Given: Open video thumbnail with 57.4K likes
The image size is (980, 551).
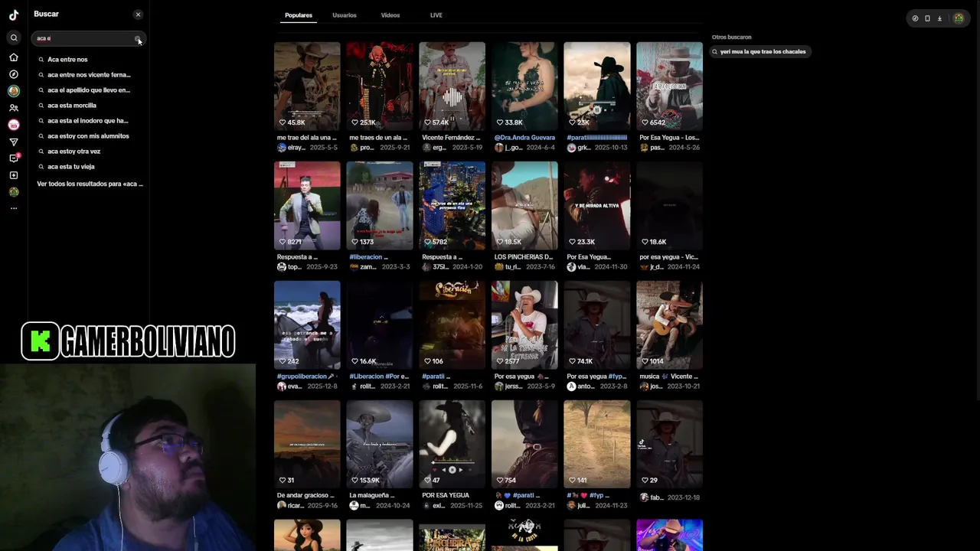Looking at the screenshot, I should pos(452,86).
